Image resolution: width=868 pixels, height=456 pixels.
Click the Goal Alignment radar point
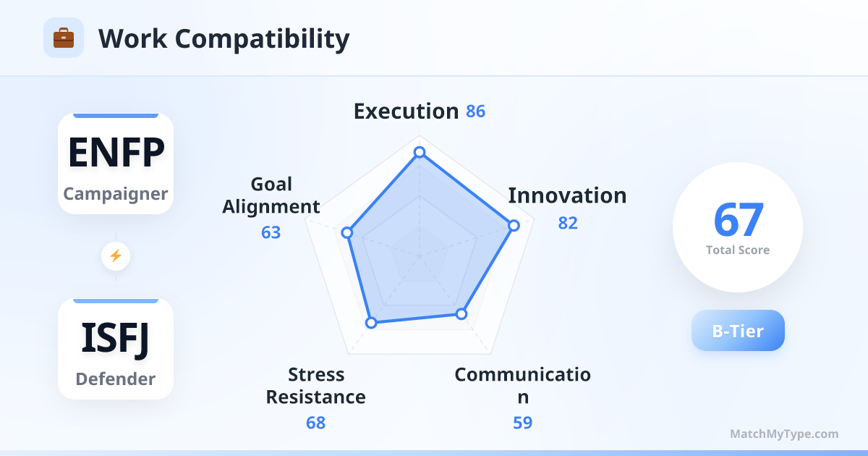[x=347, y=232]
